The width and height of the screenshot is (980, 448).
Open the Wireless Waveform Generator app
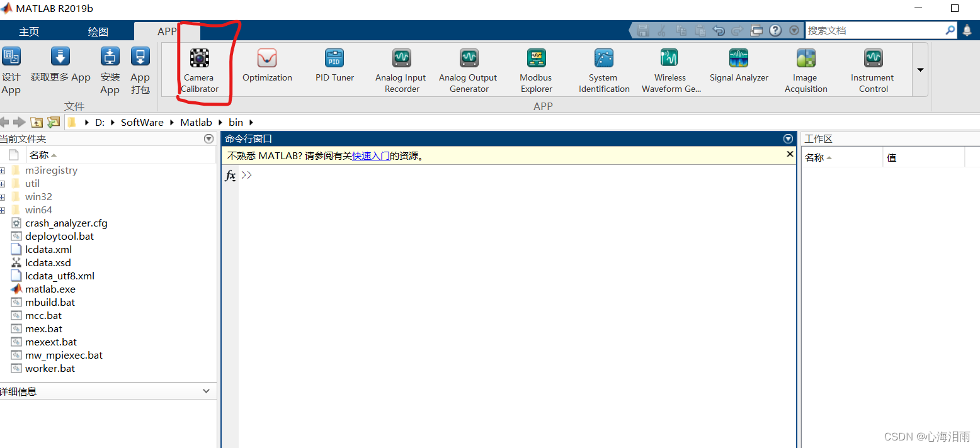pyautogui.click(x=671, y=70)
